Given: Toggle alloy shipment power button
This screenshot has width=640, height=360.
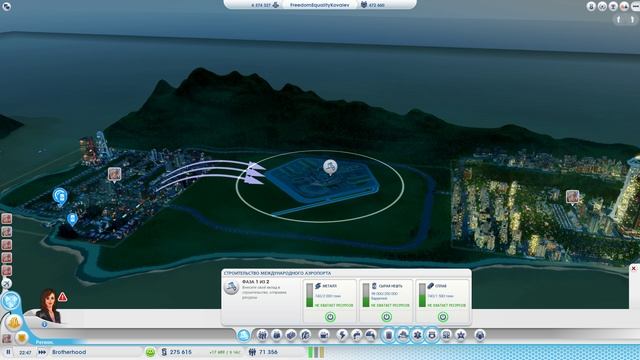Looking at the screenshot, I should [442, 317].
